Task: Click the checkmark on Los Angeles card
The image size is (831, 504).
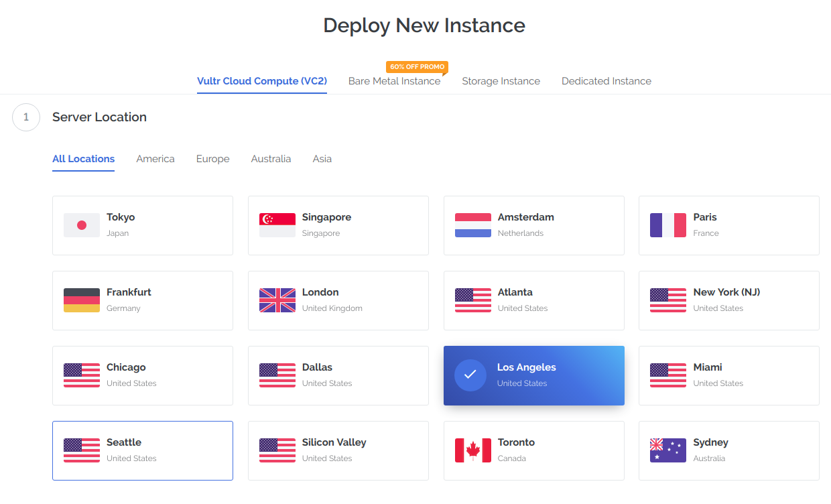Action: click(x=470, y=375)
